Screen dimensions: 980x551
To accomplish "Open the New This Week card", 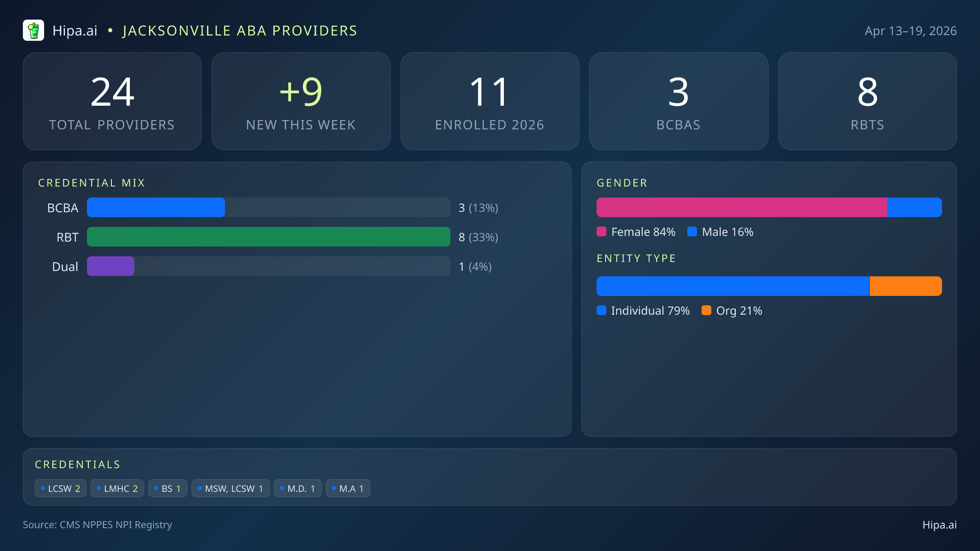I will (301, 101).
